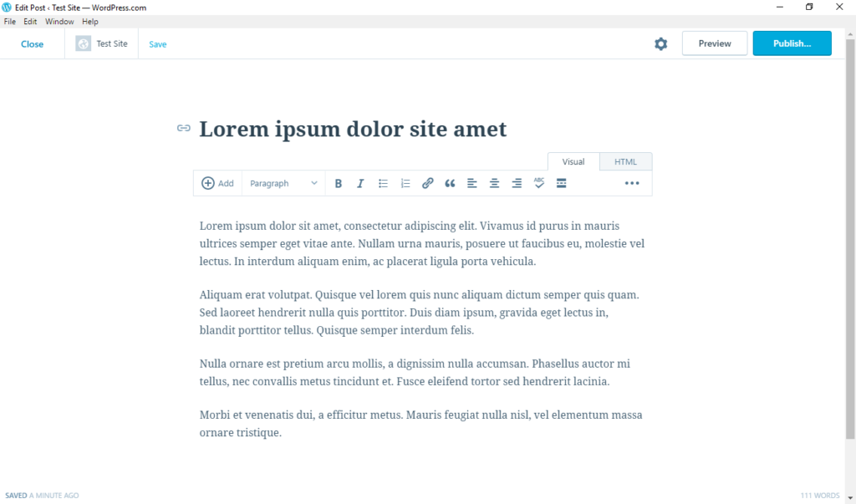Open the Paragraph style dropdown
The image size is (856, 504).
281,183
